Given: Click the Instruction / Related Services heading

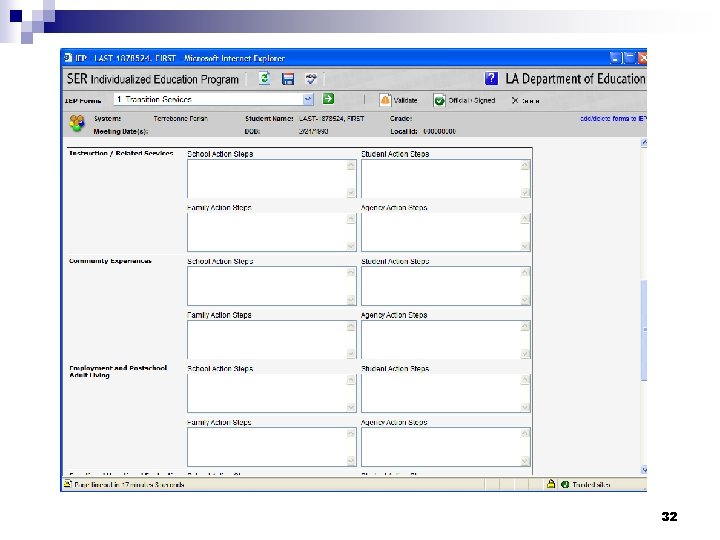Looking at the screenshot, I should (x=121, y=153).
